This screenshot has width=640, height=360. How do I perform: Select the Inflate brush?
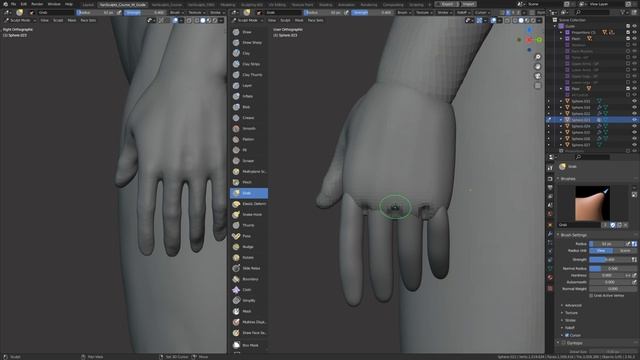pos(249,96)
